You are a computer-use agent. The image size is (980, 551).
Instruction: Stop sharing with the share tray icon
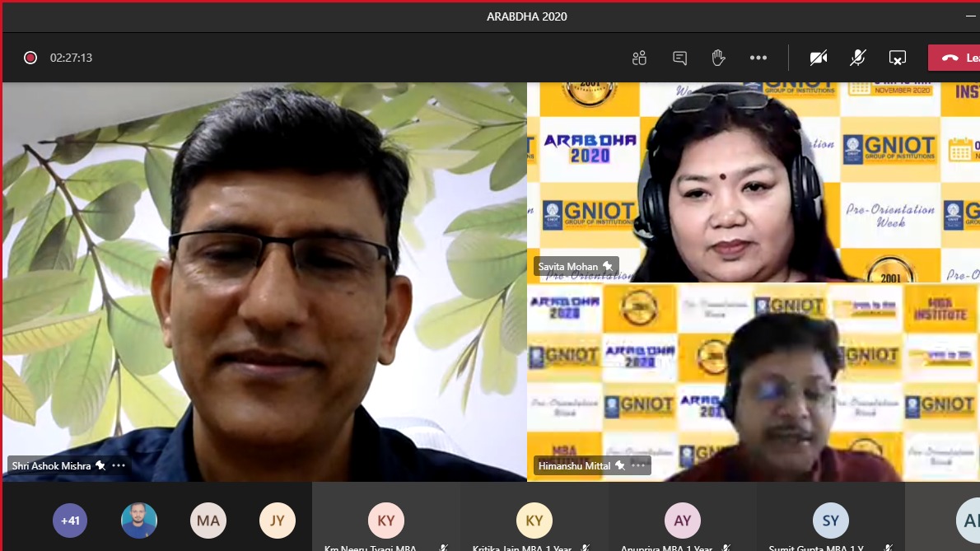coord(897,58)
